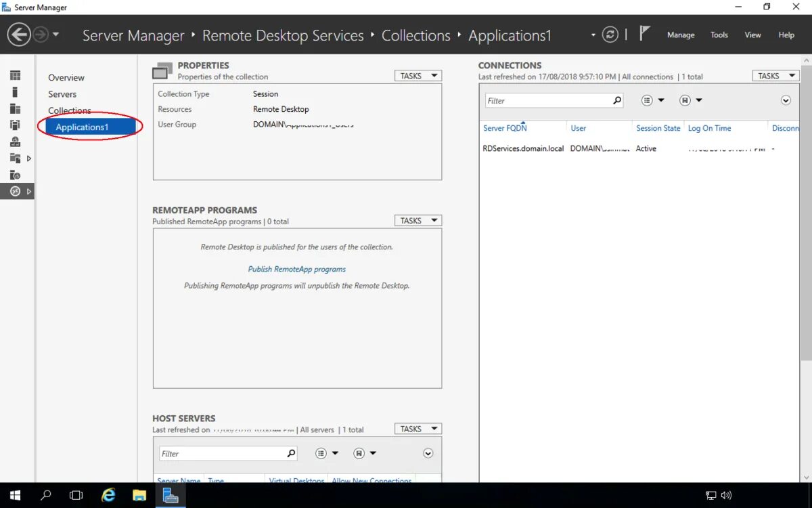
Task: Click the Publish RemoteApp programs link
Action: tap(297, 269)
